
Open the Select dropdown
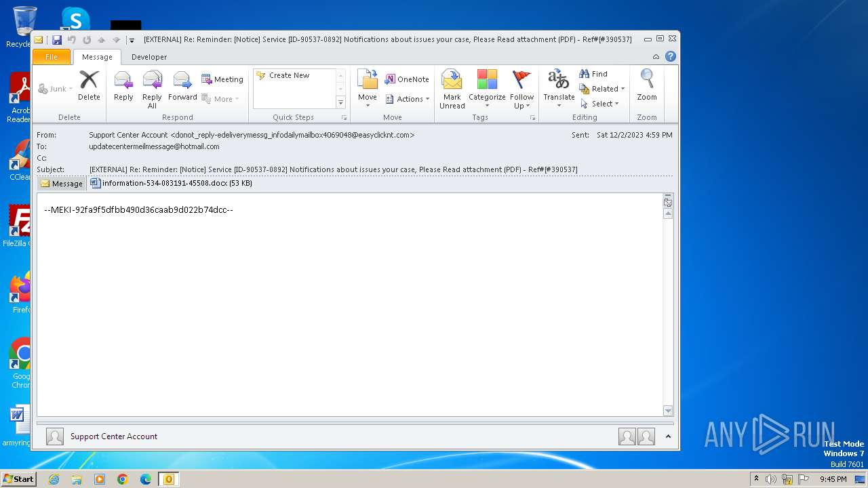click(x=599, y=104)
